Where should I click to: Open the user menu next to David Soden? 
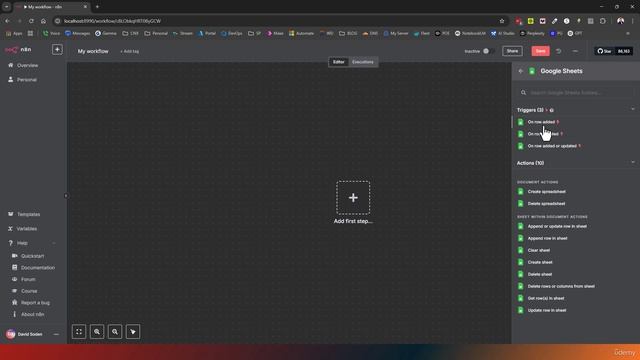(x=56, y=334)
